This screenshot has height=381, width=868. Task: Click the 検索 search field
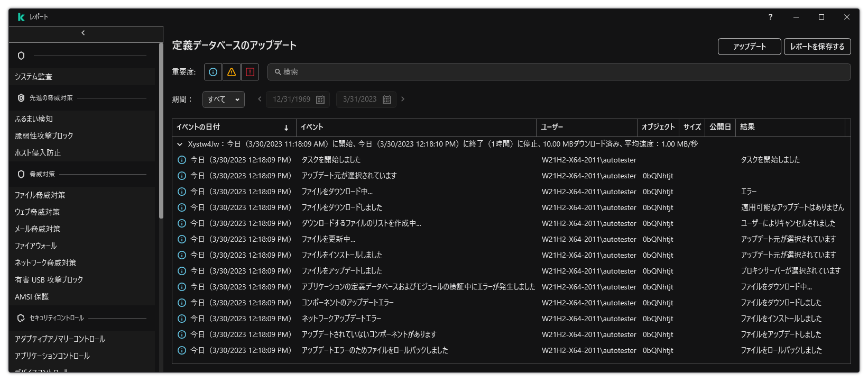559,72
